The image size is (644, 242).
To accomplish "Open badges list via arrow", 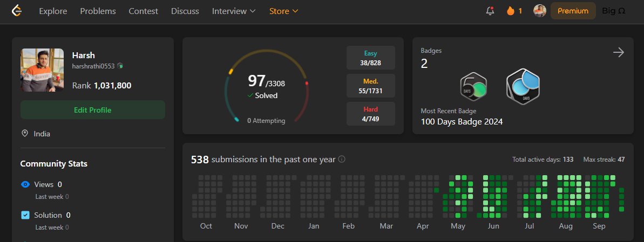I will [619, 52].
